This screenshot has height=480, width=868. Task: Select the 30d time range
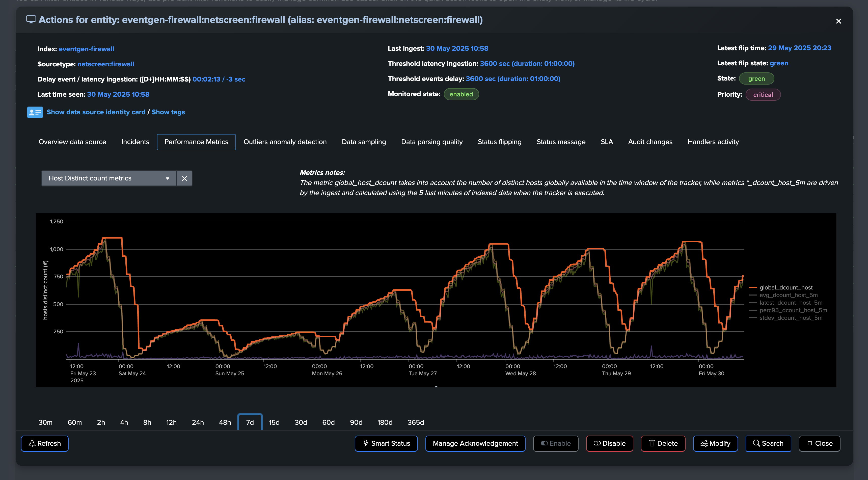click(301, 422)
